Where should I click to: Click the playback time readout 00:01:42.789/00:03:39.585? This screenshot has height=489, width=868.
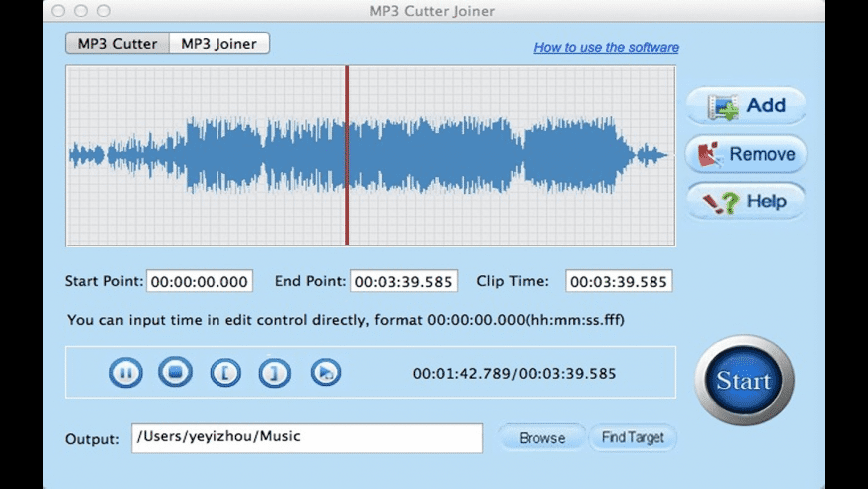(x=514, y=374)
